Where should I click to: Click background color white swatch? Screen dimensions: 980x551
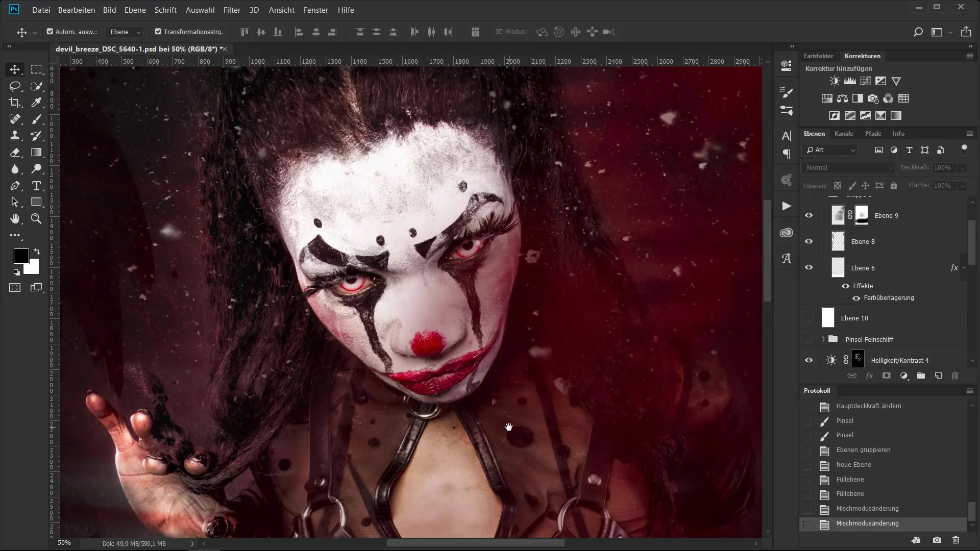(34, 269)
